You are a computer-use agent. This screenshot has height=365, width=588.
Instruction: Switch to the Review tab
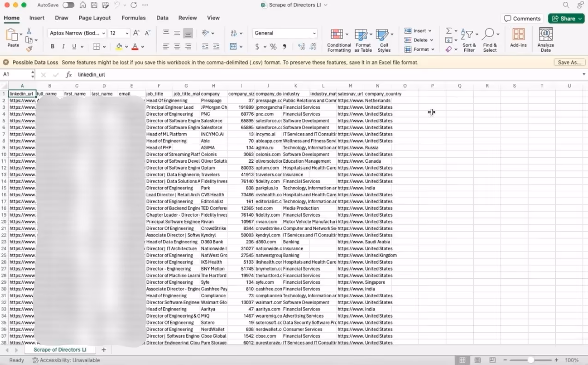tap(188, 18)
